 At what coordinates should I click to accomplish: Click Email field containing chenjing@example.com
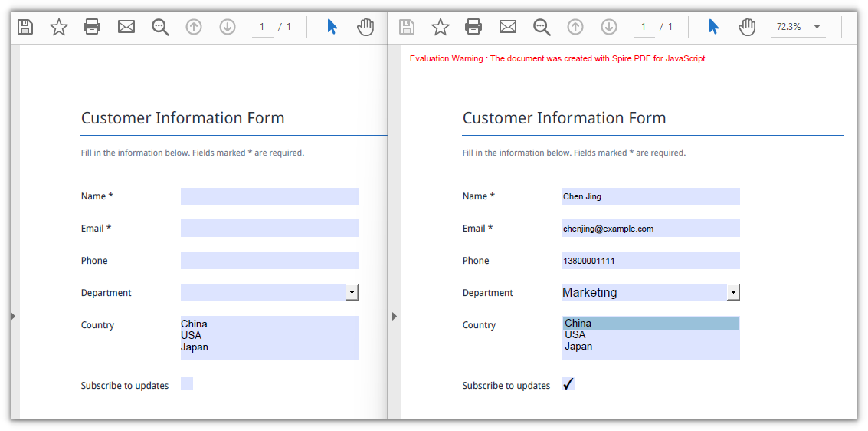(651, 229)
